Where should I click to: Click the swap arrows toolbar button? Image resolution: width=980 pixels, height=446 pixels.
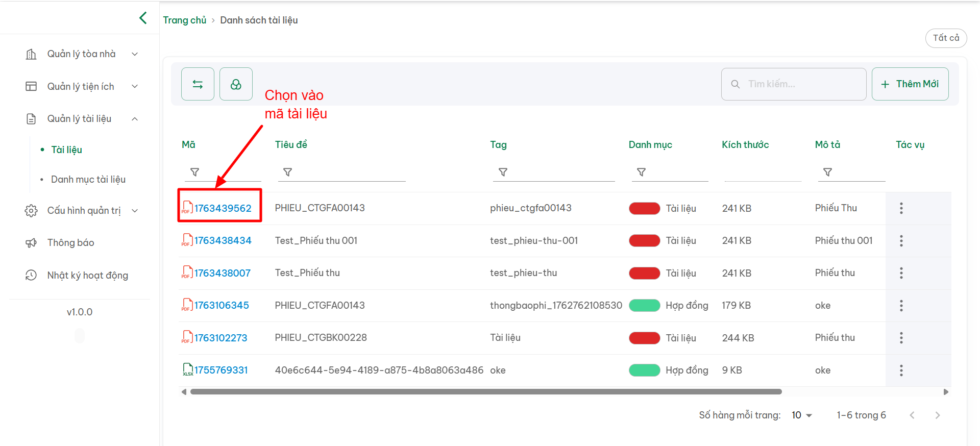pos(198,84)
